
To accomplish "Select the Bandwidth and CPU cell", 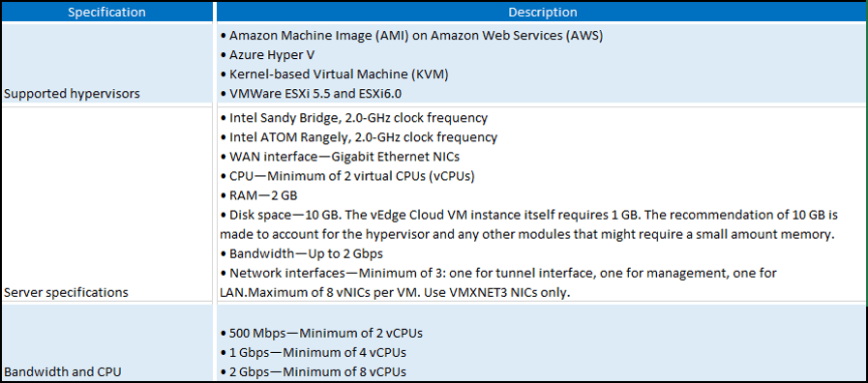I will 106,342.
